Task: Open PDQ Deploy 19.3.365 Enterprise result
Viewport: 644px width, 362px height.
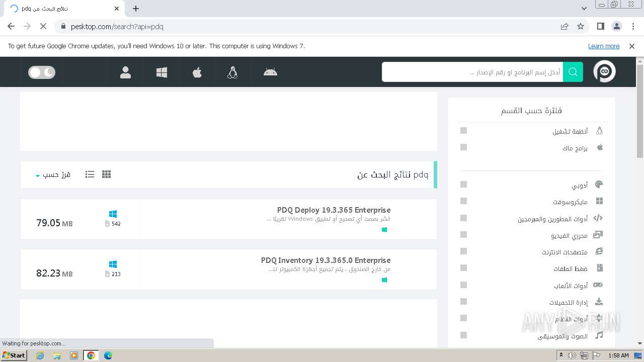Action: [334, 210]
